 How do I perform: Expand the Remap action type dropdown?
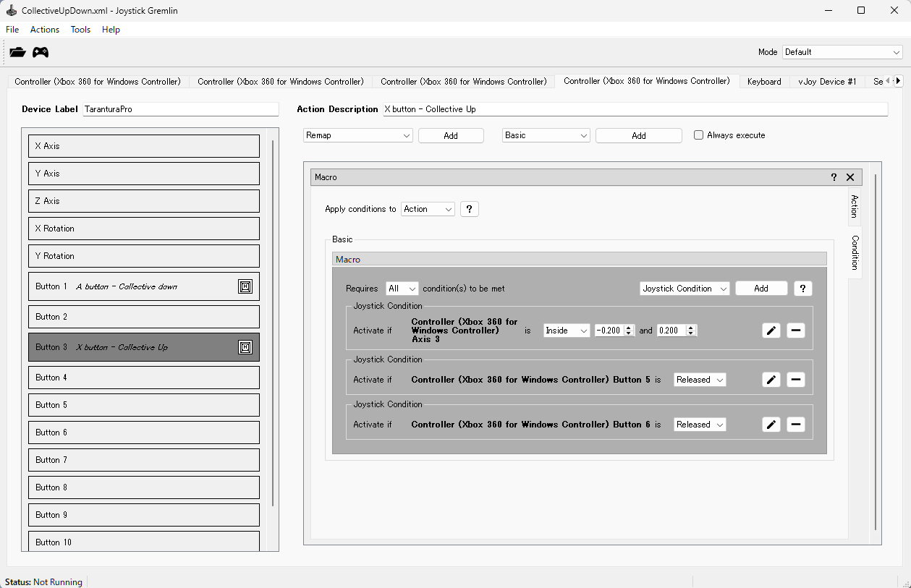(x=357, y=135)
